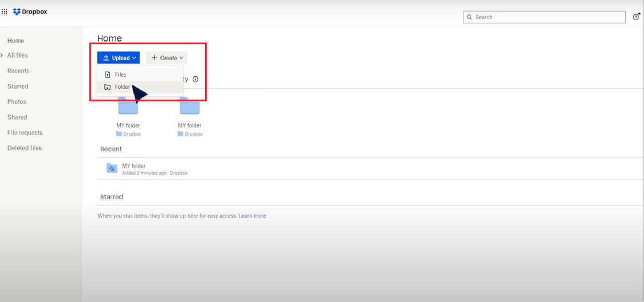Viewport: 644px width, 302px height.
Task: Click shared folder icon in Recent row
Action: tap(112, 168)
